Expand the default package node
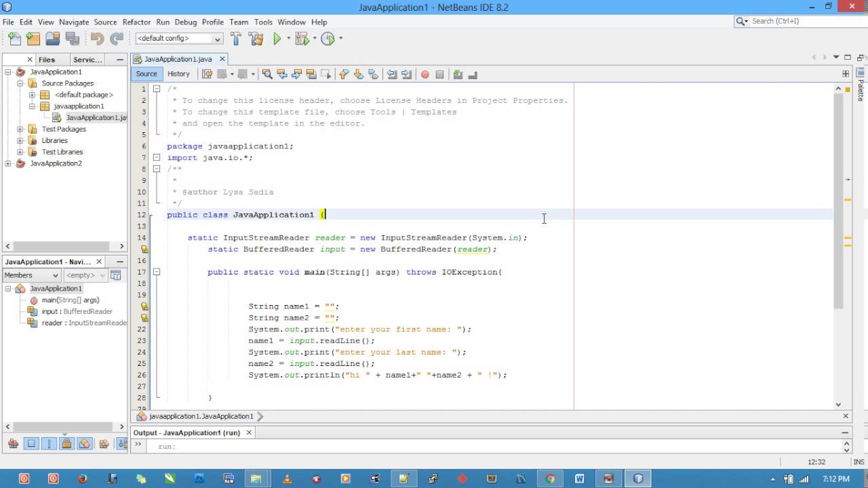The height and width of the screenshot is (488, 868). coord(31,95)
